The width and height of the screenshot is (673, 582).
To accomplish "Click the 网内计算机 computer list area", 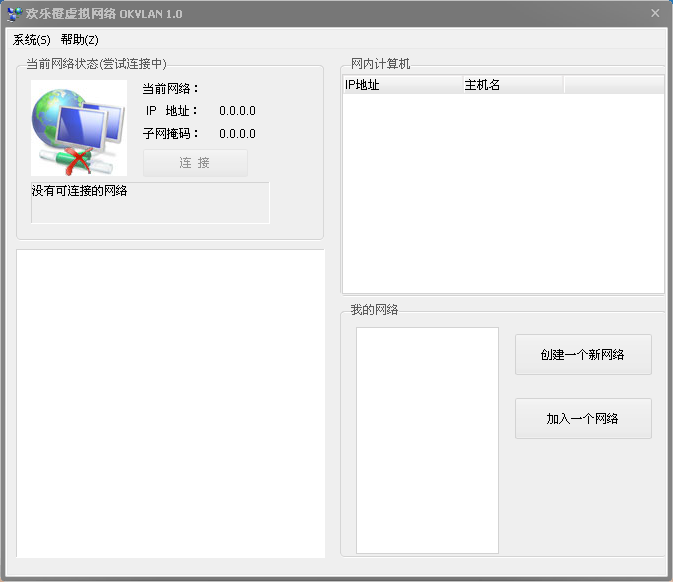I will click(503, 194).
